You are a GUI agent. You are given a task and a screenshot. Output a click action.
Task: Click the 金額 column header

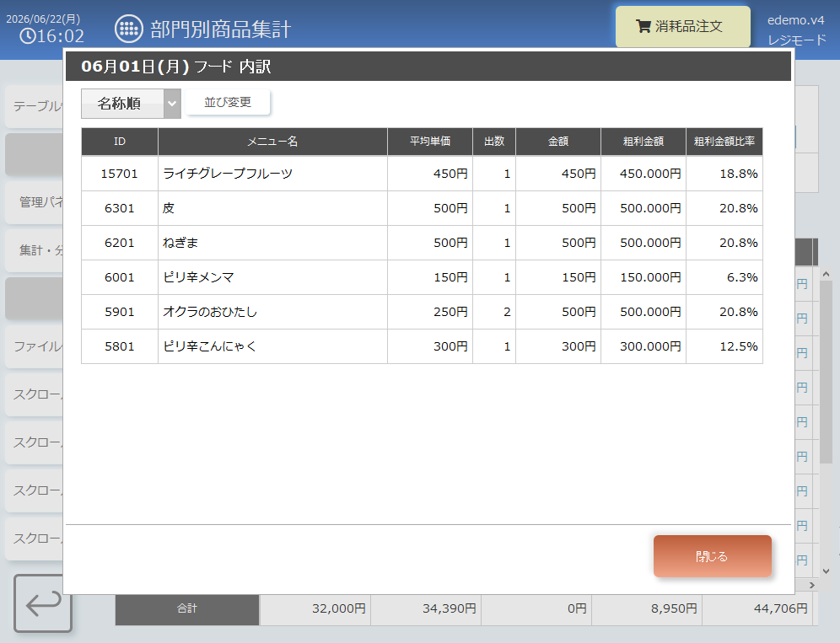[558, 142]
